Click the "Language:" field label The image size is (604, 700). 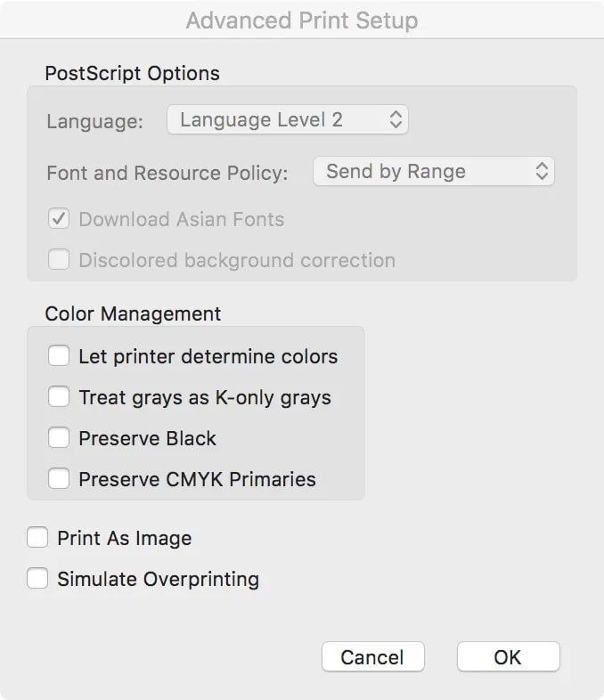(x=94, y=121)
